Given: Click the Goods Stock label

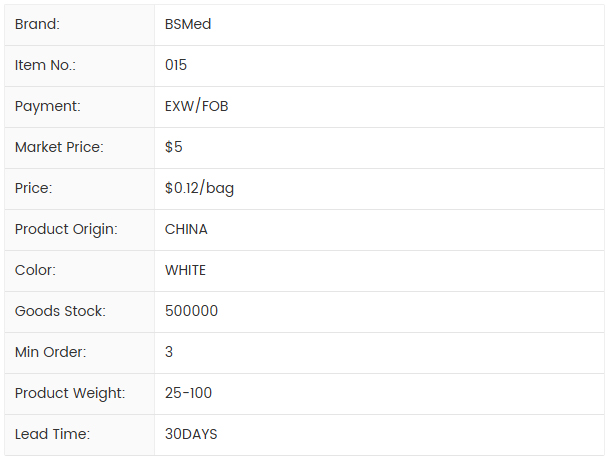Looking at the screenshot, I should coord(60,311).
